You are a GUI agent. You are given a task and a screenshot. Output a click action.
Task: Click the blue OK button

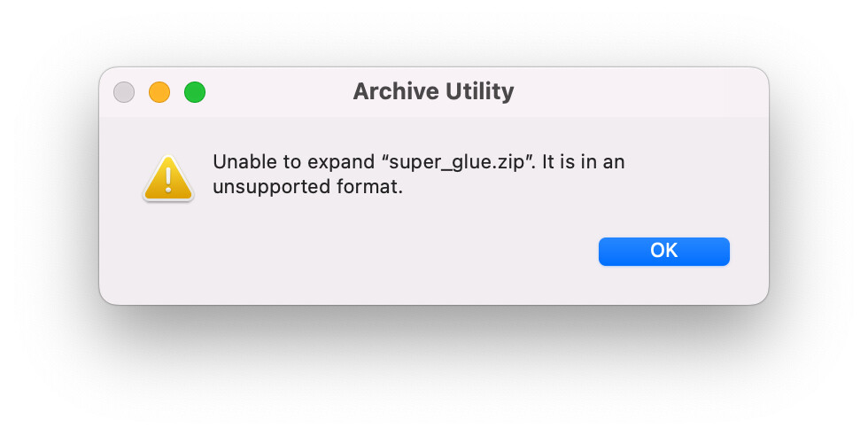[663, 252]
